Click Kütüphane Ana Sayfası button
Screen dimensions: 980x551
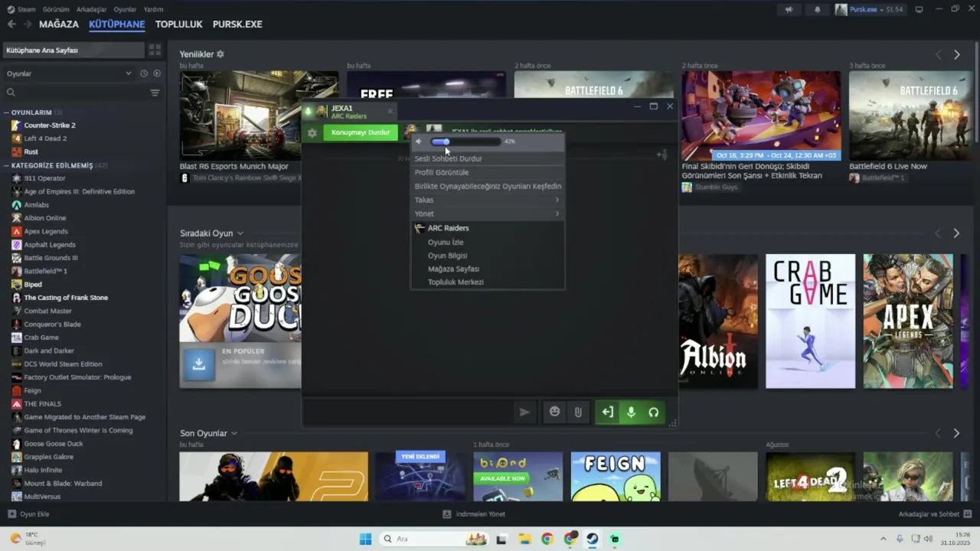click(73, 50)
